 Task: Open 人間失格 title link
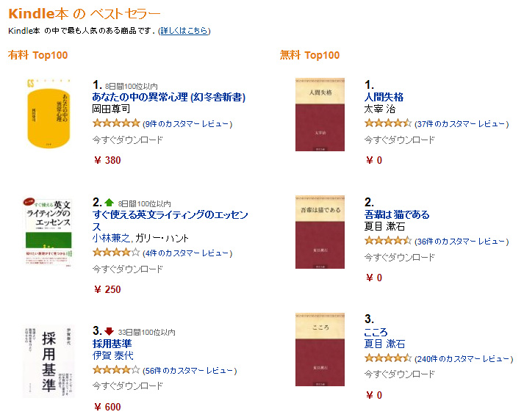coord(384,97)
